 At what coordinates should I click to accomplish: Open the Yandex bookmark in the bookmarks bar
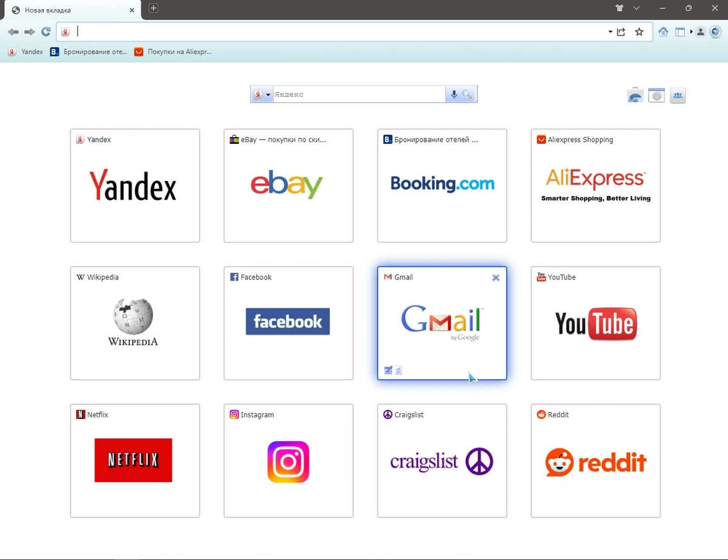[25, 52]
